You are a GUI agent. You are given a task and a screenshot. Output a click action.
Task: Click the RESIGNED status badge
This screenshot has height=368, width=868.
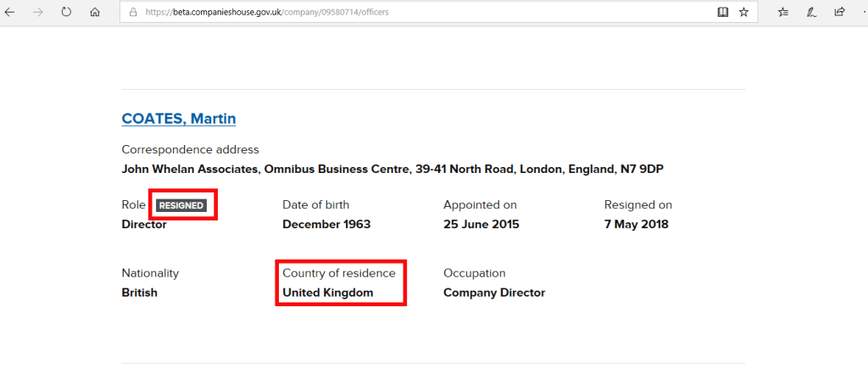tap(181, 205)
